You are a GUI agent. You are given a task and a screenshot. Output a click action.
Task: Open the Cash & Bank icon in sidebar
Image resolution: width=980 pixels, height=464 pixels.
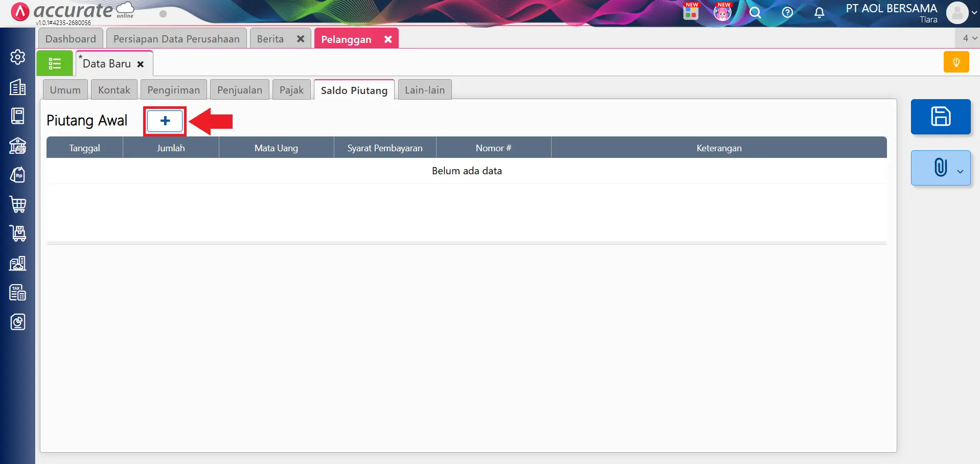[x=18, y=146]
